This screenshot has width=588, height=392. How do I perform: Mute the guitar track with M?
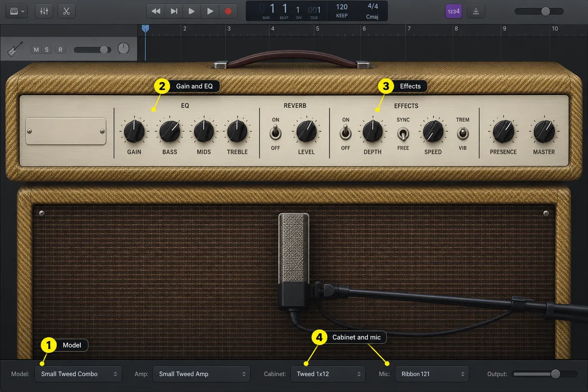pos(36,49)
